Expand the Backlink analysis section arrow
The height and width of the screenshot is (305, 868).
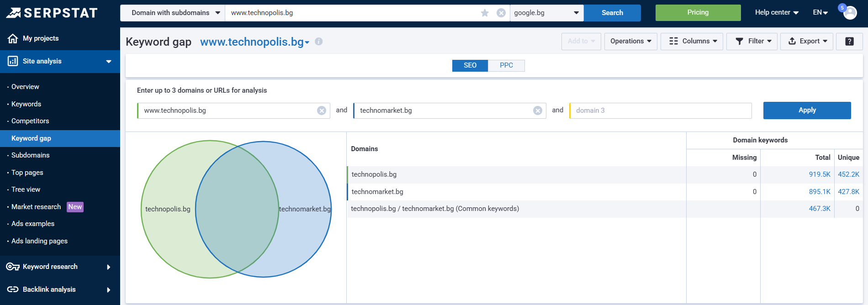click(108, 290)
